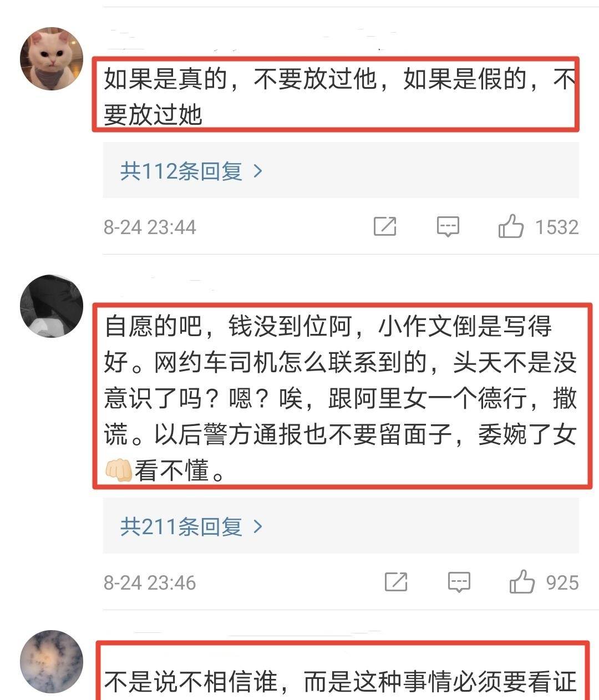The width and height of the screenshot is (599, 700).
Task: Tap the repost icon on the 23:46 comment
Action: point(396,582)
